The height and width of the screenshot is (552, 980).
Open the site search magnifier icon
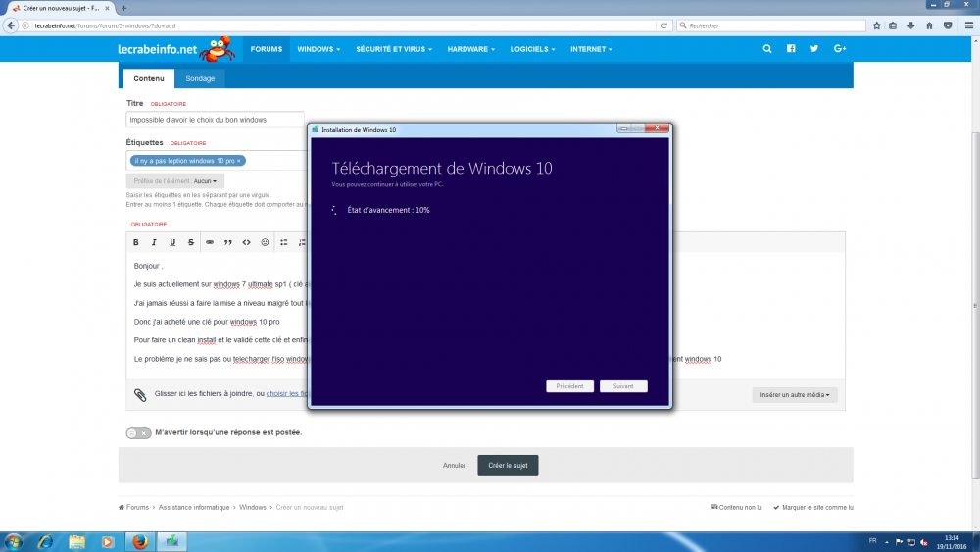click(767, 49)
